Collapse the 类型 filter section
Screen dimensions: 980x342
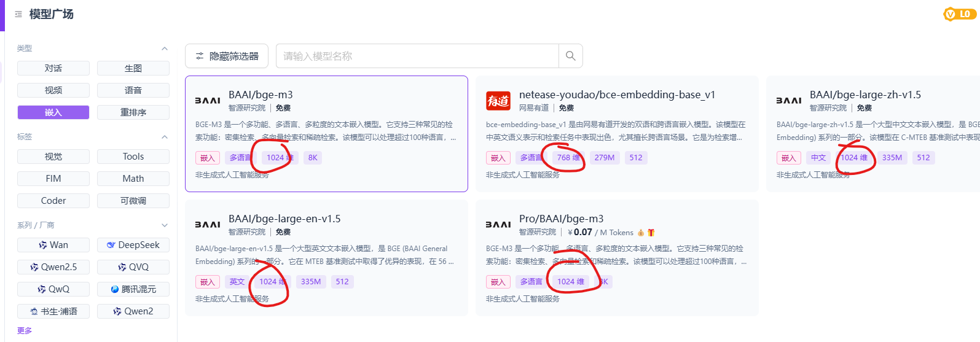(x=165, y=49)
